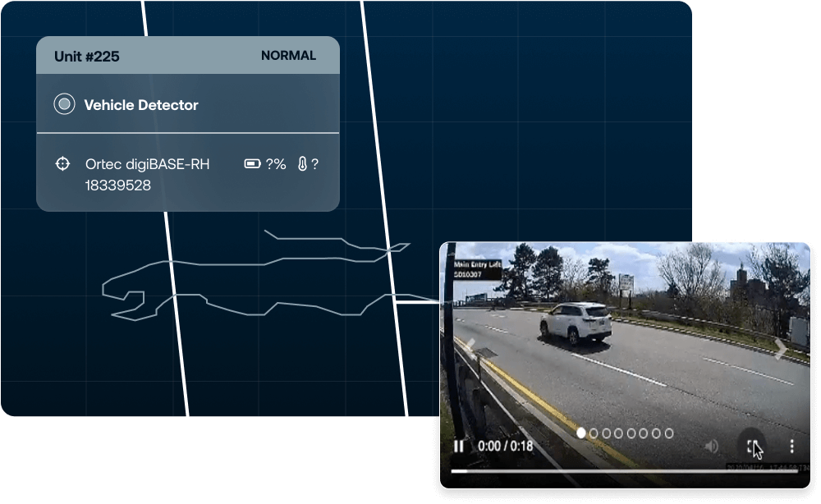Click the Vehicle Detector circle icon
This screenshot has width=821, height=504.
64,104
